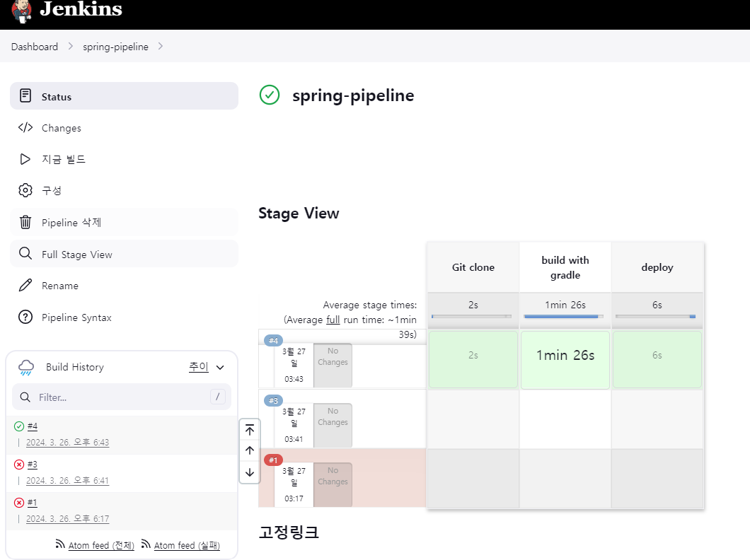The width and height of the screenshot is (750, 560).
Task: Click the red #1 badge in Stage View
Action: point(274,460)
